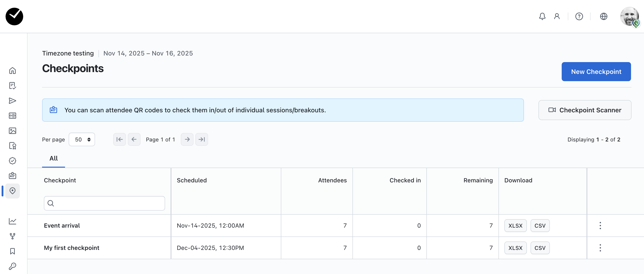Click the Checkpoint search input field

click(x=108, y=203)
